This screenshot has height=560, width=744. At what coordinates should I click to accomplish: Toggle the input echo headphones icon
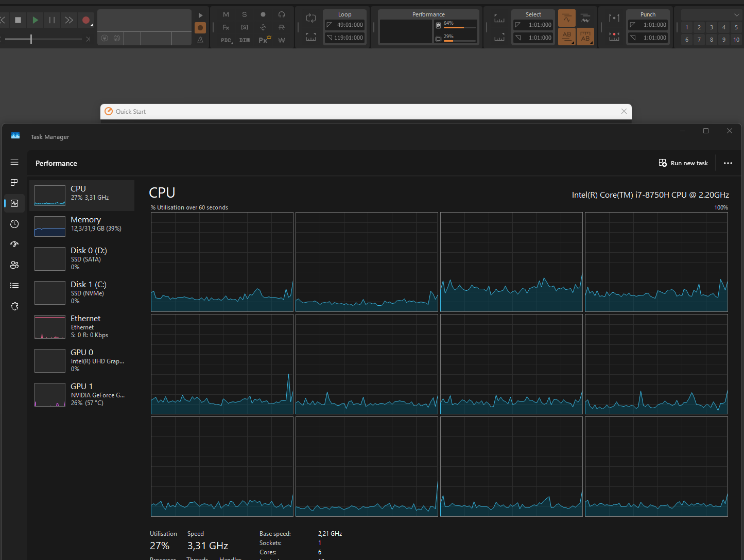pyautogui.click(x=282, y=14)
